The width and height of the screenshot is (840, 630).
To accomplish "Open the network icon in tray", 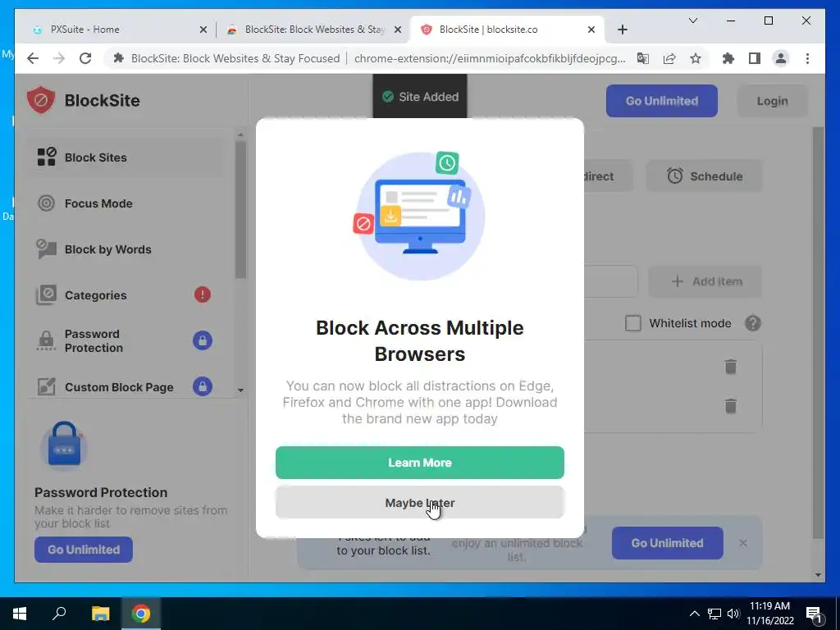I will (714, 614).
